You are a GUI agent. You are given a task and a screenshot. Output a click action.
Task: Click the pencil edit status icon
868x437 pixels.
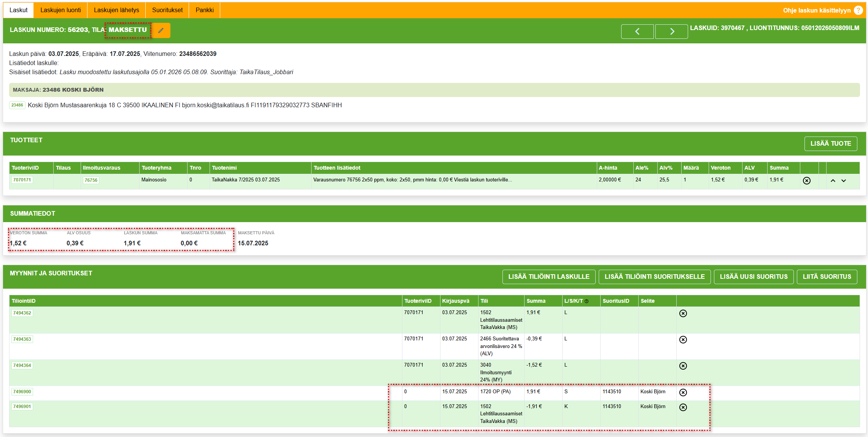pyautogui.click(x=161, y=30)
